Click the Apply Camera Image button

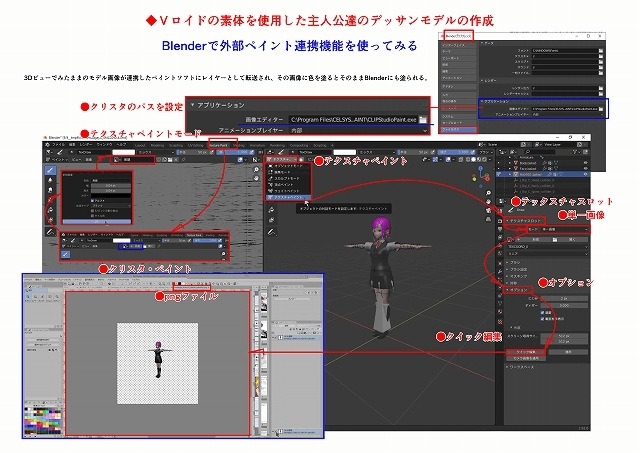tap(526, 358)
